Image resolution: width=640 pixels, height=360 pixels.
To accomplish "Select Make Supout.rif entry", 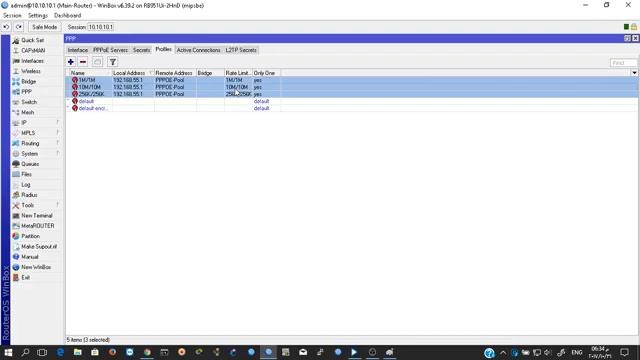I will pyautogui.click(x=39, y=247).
